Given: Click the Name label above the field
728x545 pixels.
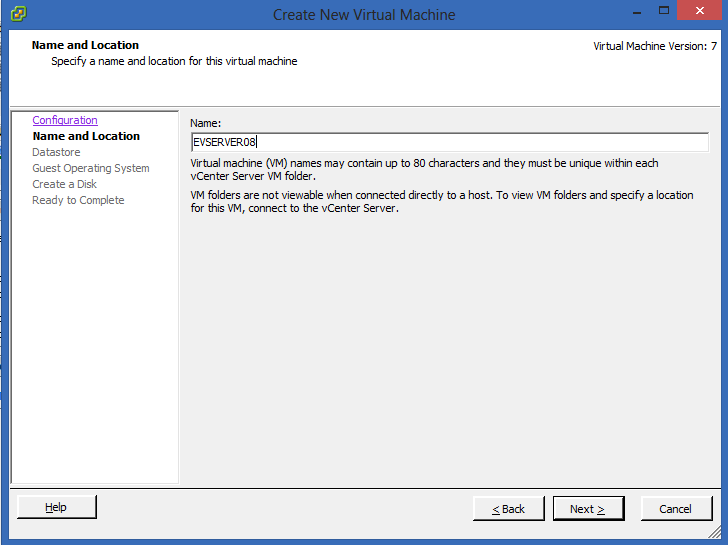Looking at the screenshot, I should point(206,123).
